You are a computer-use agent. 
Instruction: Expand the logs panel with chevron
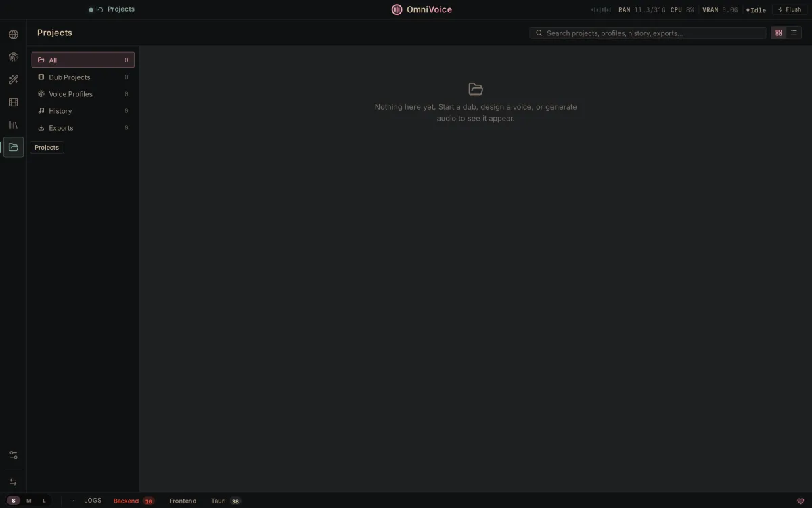[74, 501]
